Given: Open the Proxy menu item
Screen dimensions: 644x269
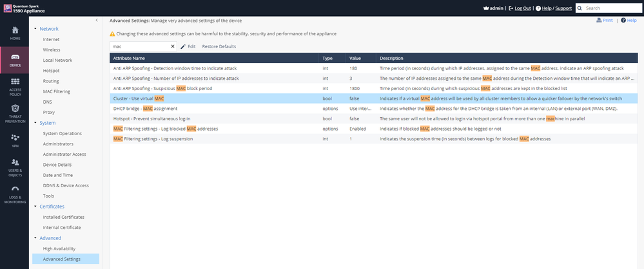Looking at the screenshot, I should point(49,113).
